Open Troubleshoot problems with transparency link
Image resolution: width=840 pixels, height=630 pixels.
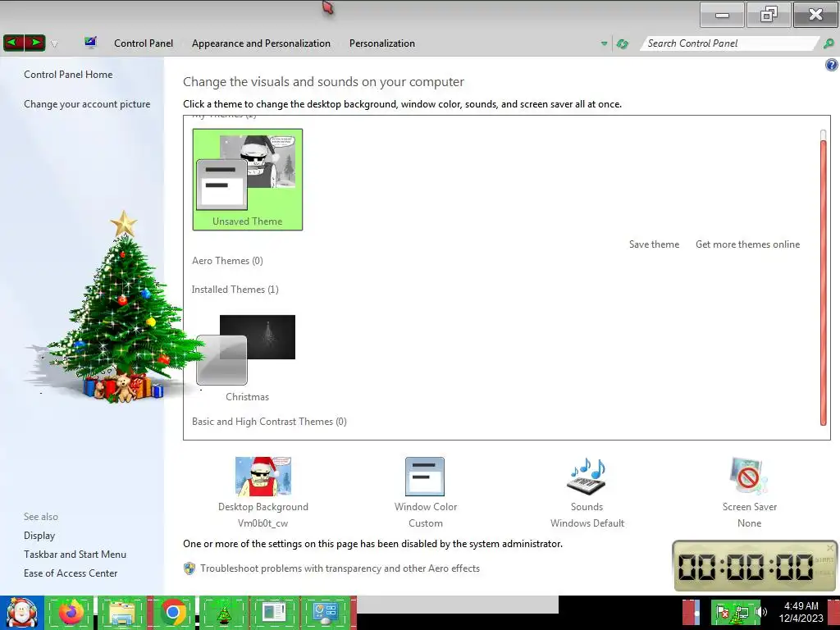tap(340, 568)
